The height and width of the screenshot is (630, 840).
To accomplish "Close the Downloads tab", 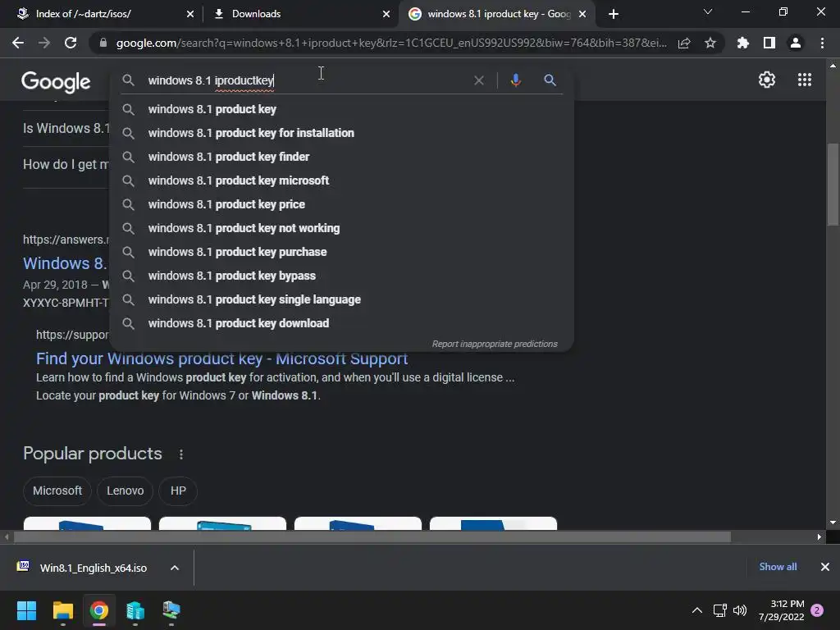I will coord(386,14).
